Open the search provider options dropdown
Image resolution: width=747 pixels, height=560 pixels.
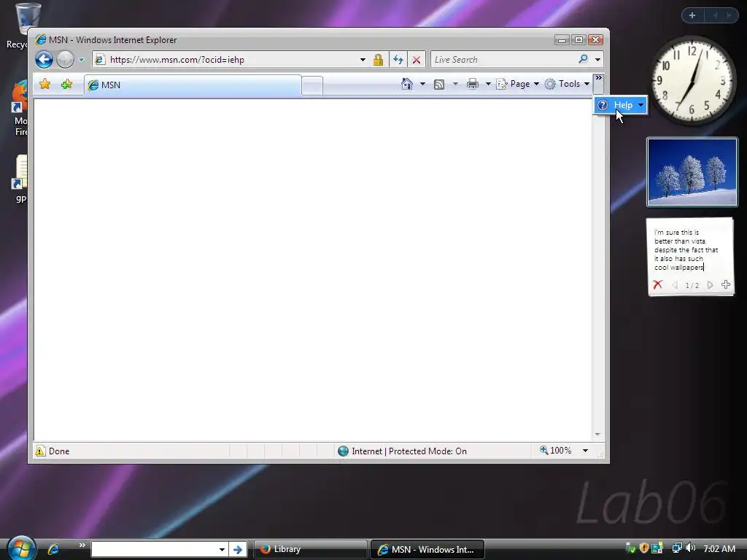[598, 60]
